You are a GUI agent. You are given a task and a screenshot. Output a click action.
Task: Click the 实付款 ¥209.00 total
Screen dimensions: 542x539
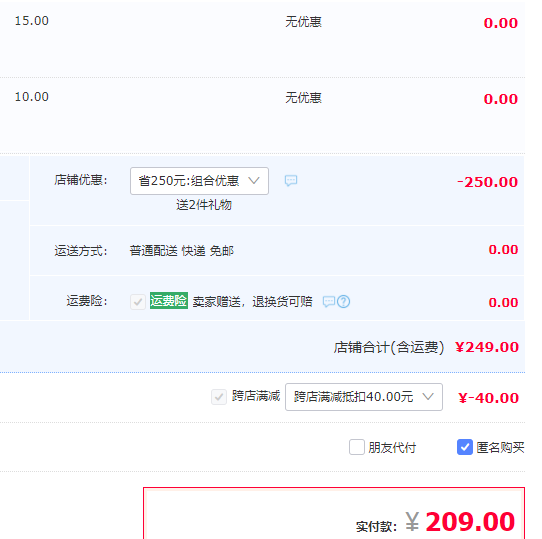click(460, 522)
